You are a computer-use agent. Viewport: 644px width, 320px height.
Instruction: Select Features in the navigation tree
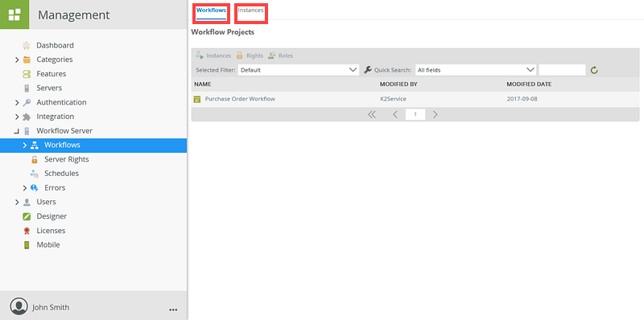tap(52, 74)
